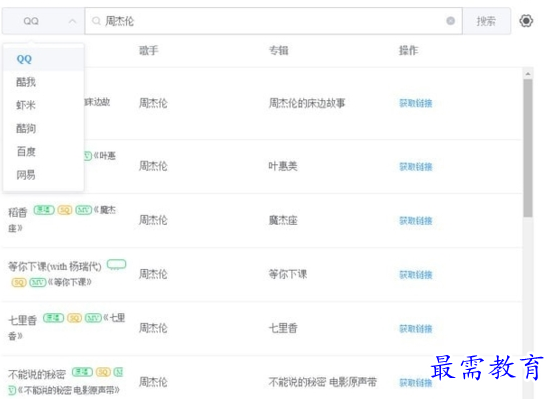
Task: Click the 专辑 column header
Action: pyautogui.click(x=278, y=51)
